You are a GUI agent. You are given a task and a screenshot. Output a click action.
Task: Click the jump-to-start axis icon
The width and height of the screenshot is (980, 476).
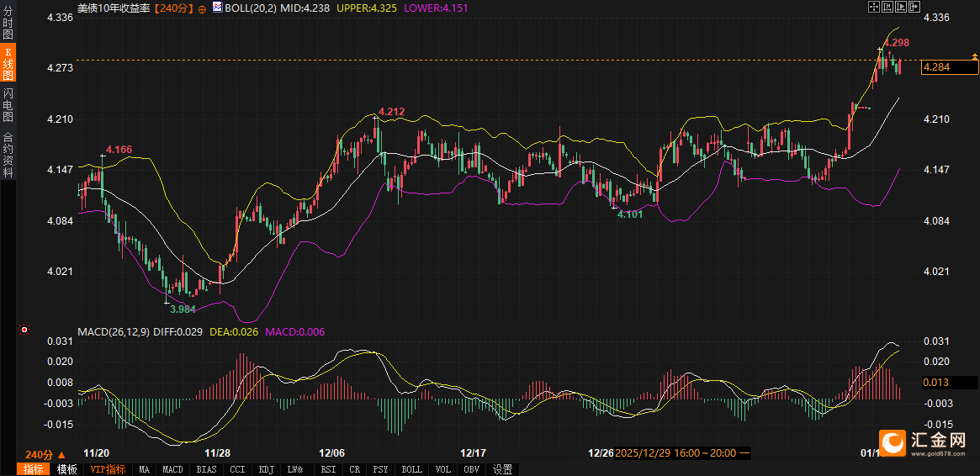(x=886, y=8)
